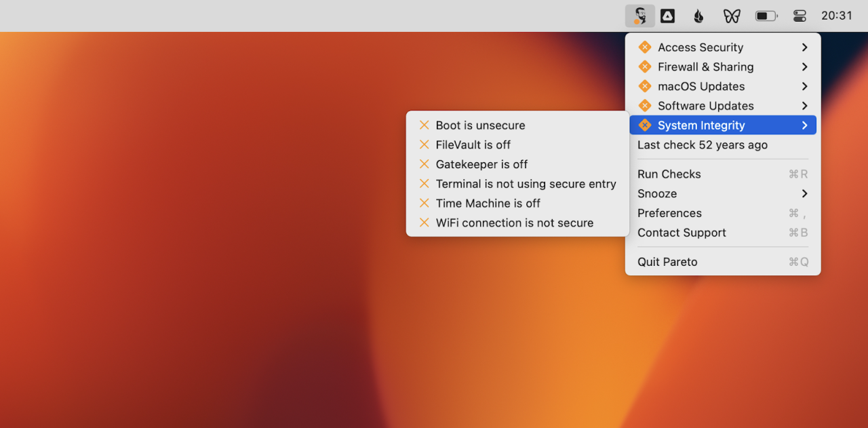Open the Firewall & Sharing menu item
The width and height of the screenshot is (868, 428).
coord(723,66)
